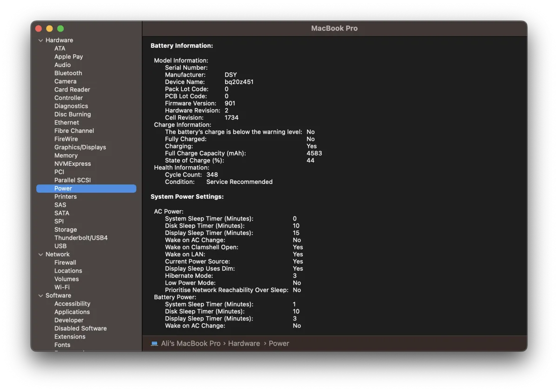Screen dimensions: 558x392
Task: Click Ali's MacBook Pro in path bar
Action: click(x=191, y=344)
